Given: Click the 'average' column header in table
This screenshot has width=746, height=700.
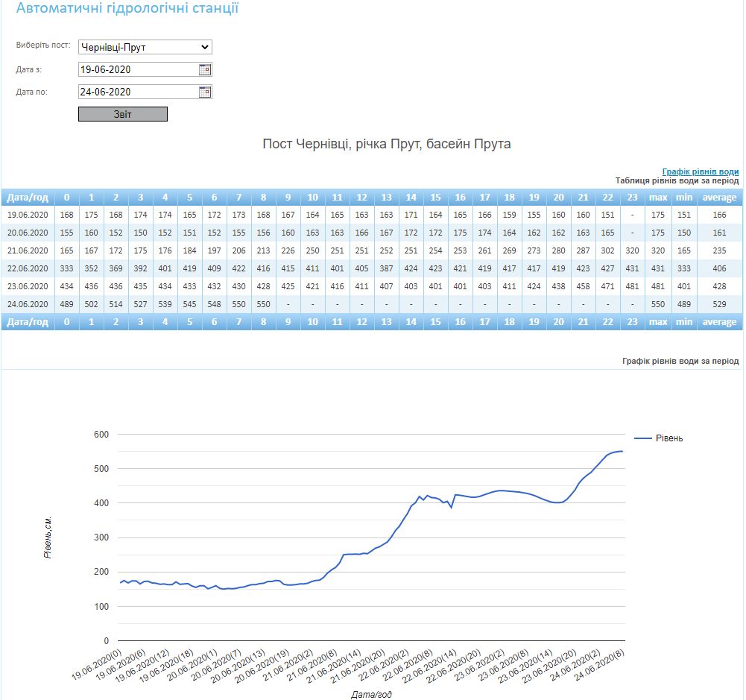Looking at the screenshot, I should coord(719,198).
